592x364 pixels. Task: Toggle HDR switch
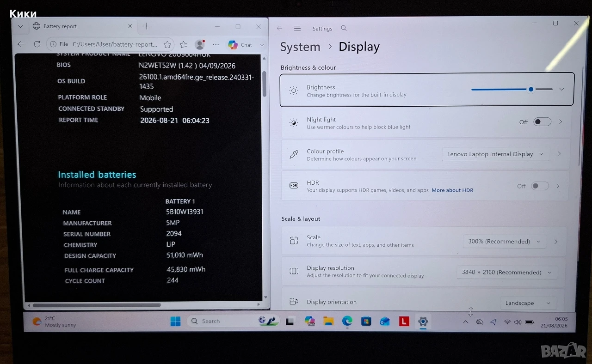pyautogui.click(x=540, y=186)
